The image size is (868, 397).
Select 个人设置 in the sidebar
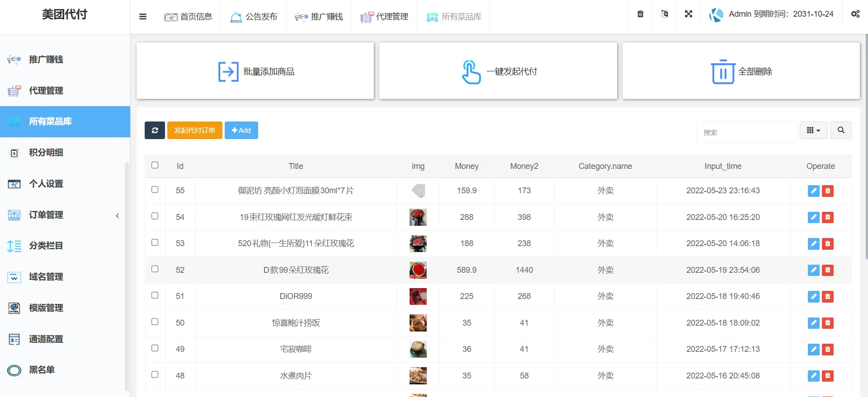(65, 184)
